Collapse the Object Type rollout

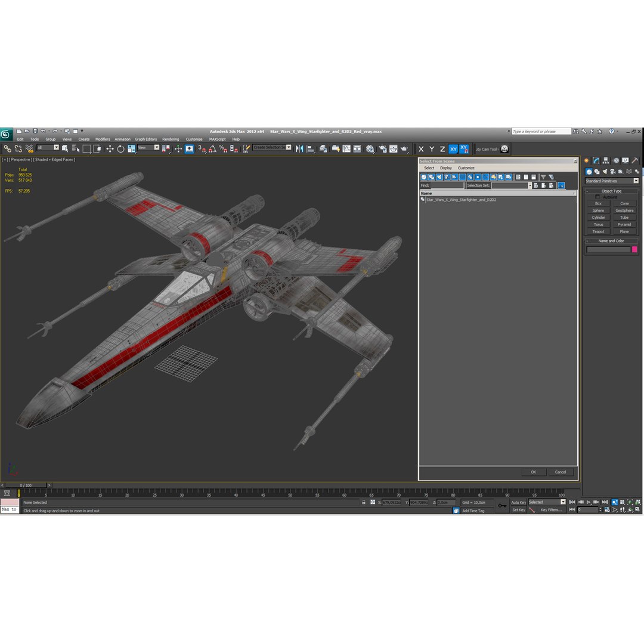coord(611,191)
